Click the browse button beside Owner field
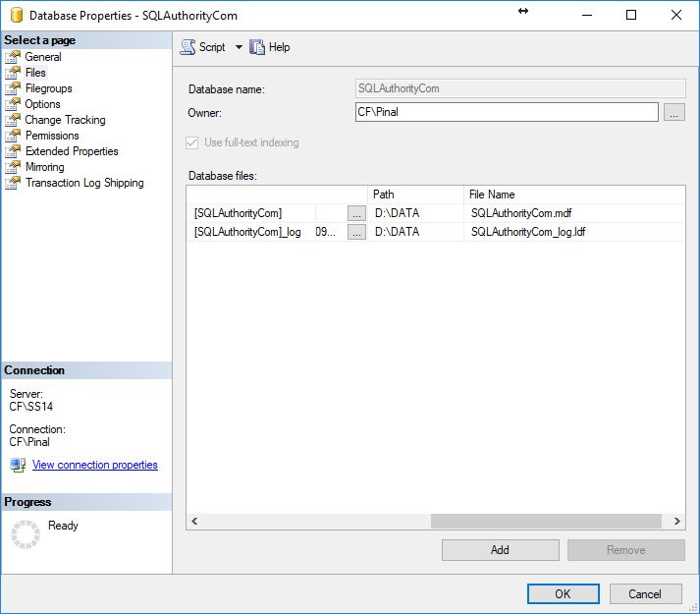700x614 pixels. click(673, 113)
